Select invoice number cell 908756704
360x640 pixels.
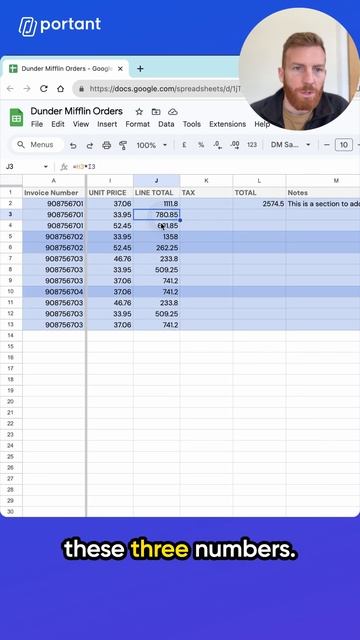tap(54, 292)
